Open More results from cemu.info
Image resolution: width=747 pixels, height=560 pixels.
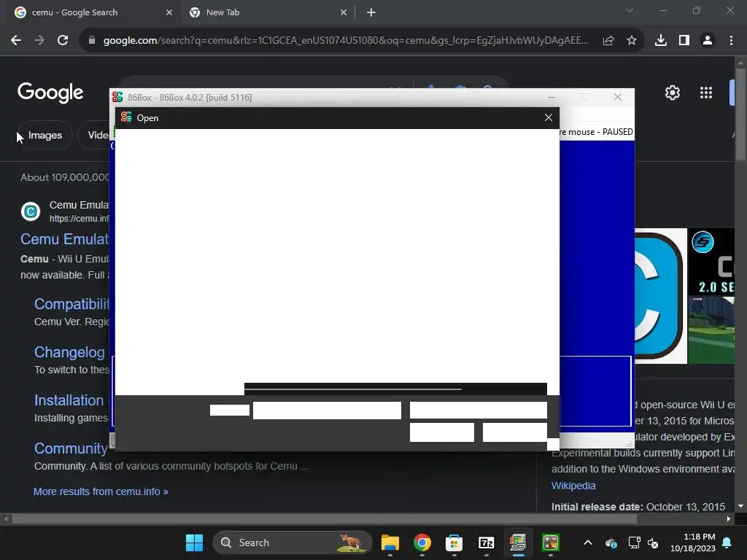(x=101, y=491)
